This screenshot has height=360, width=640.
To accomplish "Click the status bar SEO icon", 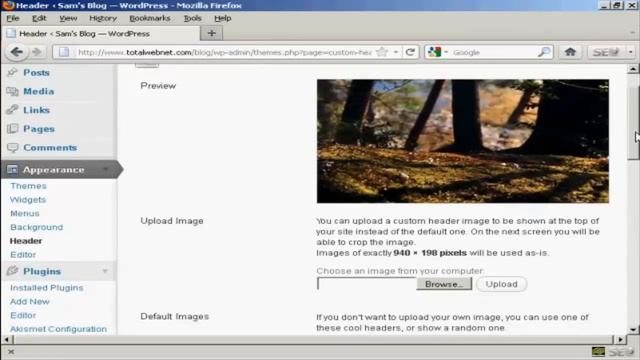I will coord(622,352).
